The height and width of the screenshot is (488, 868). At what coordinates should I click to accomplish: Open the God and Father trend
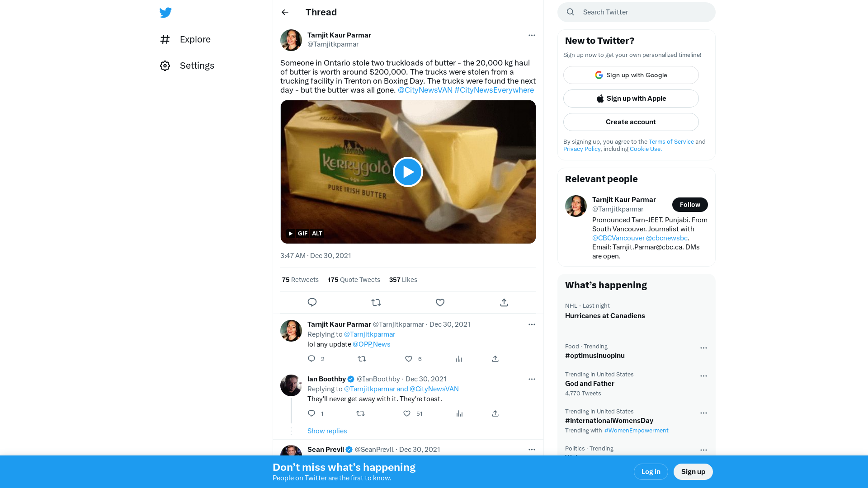tap(590, 384)
